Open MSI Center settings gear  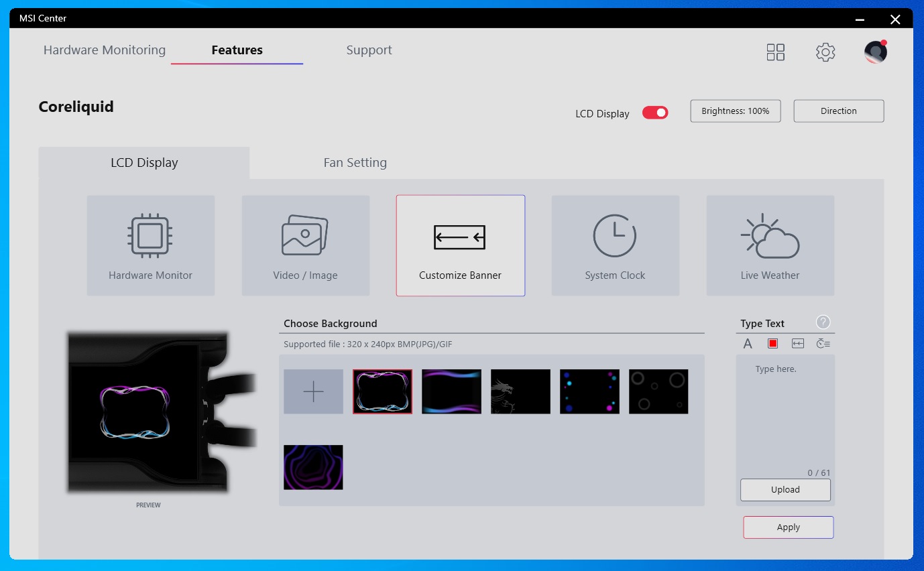tap(825, 52)
